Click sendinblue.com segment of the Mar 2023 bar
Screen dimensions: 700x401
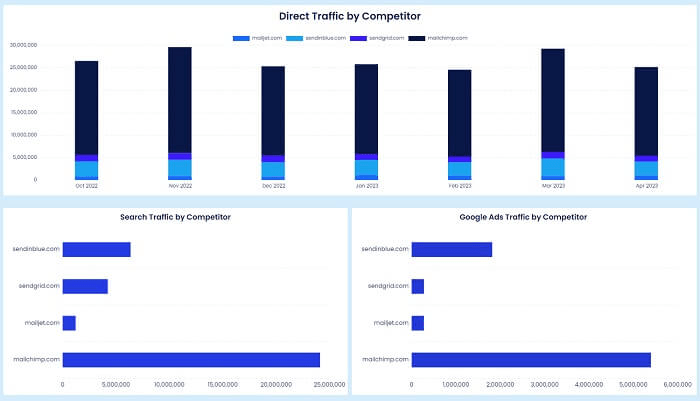[x=553, y=167]
